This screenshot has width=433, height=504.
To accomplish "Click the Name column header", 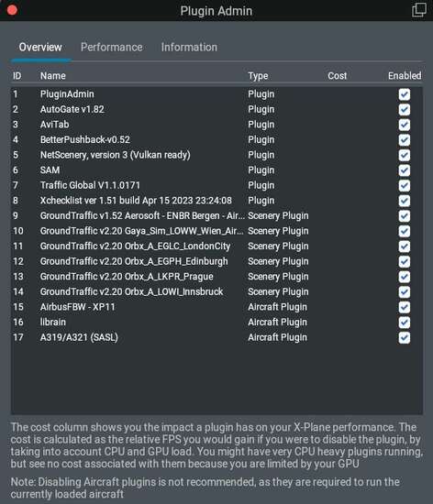I will pos(53,76).
